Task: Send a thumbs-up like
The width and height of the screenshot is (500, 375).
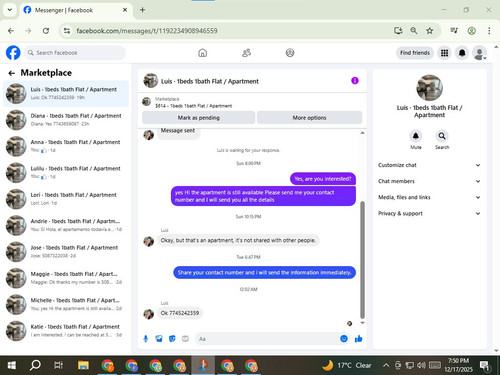Action: click(359, 339)
